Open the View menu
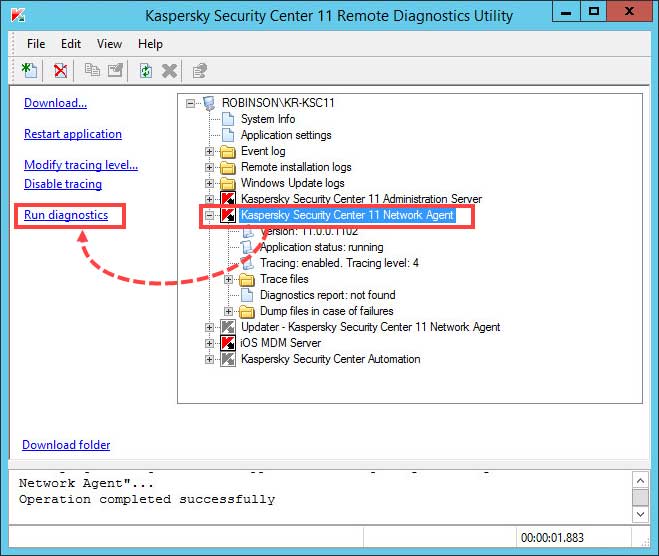This screenshot has height=556, width=659. tap(109, 44)
